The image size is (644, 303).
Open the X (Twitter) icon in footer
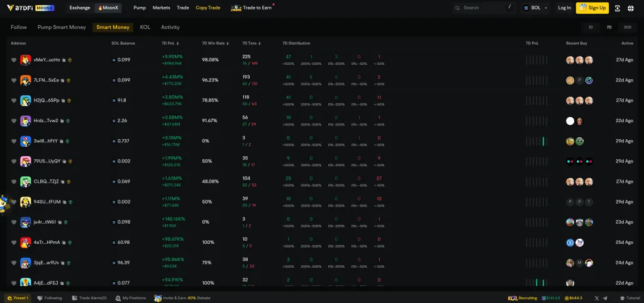click(595, 298)
